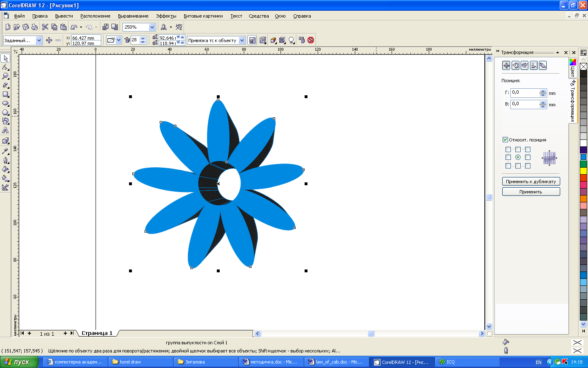Click the Windows 'пуск' start button
This screenshot has height=368, width=588.
point(19,362)
